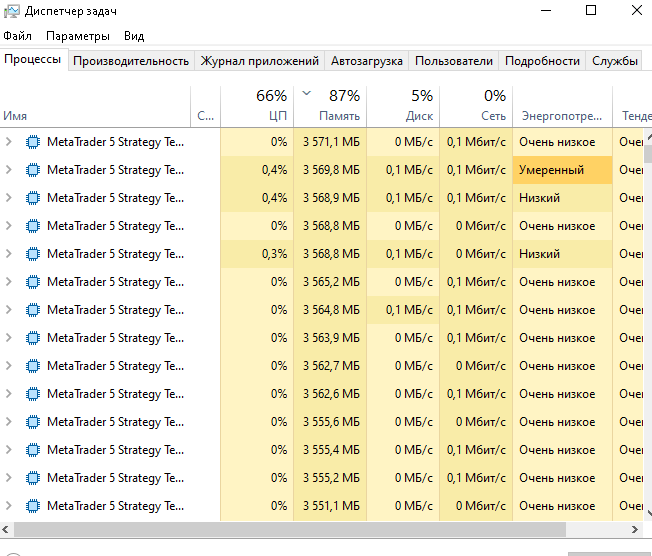This screenshot has width=652, height=556.
Task: Click process icon in row with 3 555,4 МБ
Action: coord(33,450)
